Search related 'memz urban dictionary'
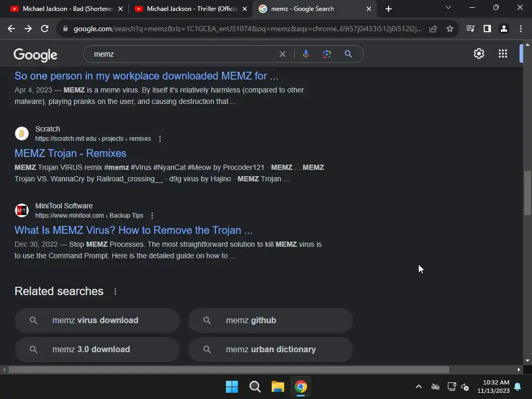532x399 pixels. point(270,350)
